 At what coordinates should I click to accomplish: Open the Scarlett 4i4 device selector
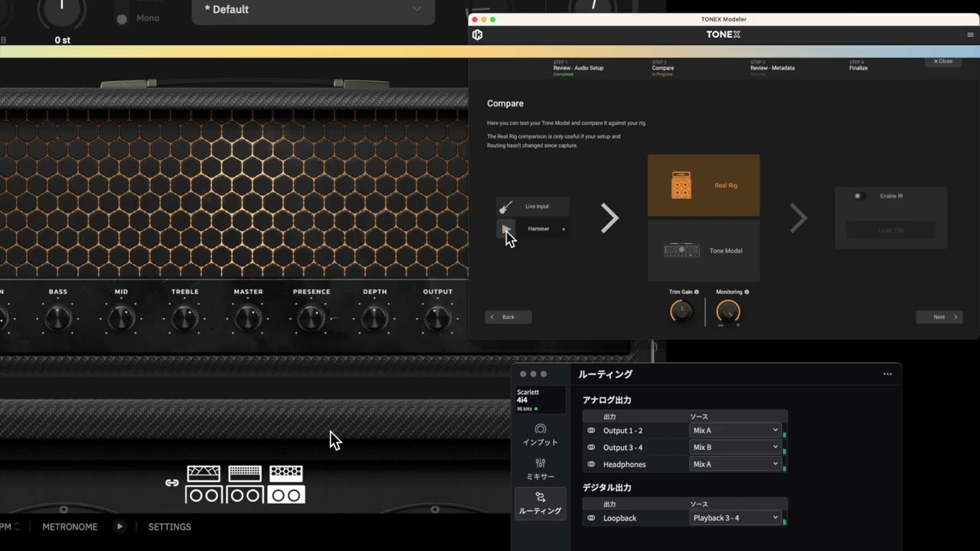click(541, 400)
